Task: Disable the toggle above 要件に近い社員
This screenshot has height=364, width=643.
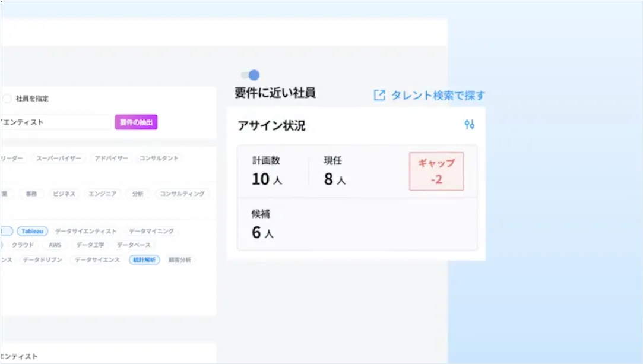Action: (249, 74)
